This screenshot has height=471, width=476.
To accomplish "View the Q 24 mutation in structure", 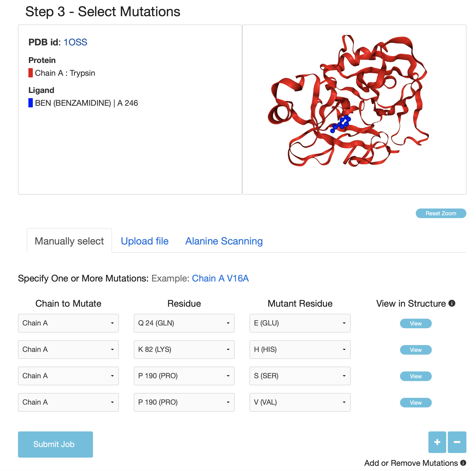I will (x=415, y=323).
